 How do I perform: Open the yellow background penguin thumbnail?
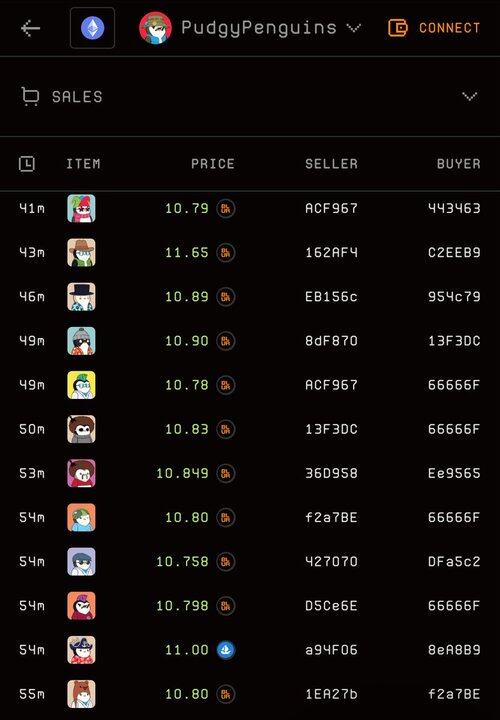(81, 385)
